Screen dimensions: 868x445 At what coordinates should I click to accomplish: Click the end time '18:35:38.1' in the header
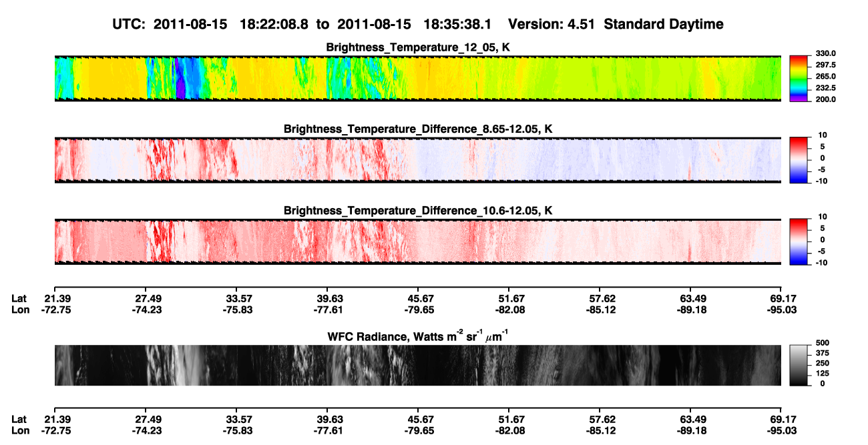(458, 24)
